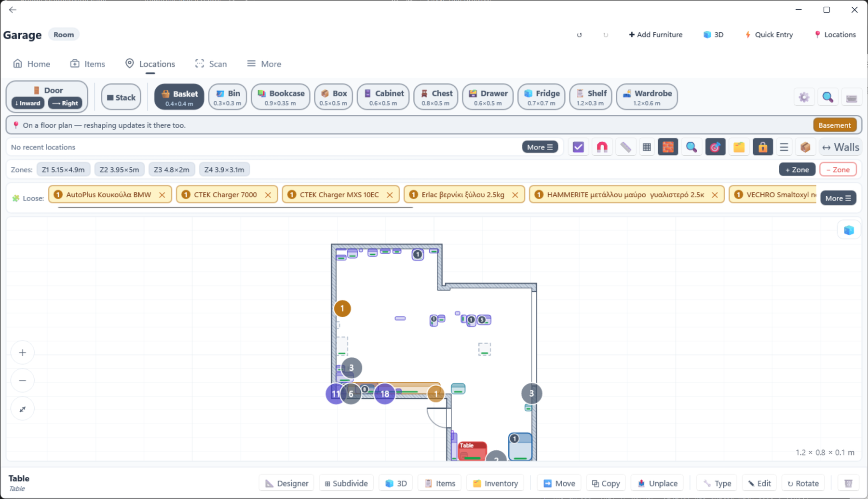Expand the More menu beside recent locations
868x499 pixels.
[x=540, y=147]
